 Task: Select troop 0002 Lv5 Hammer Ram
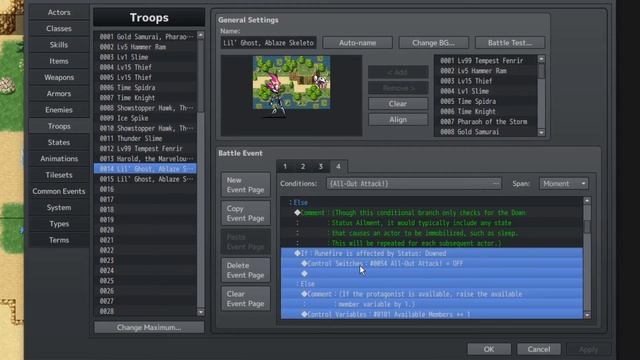[145, 47]
